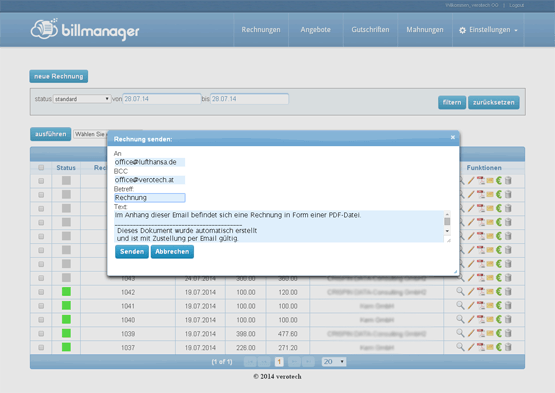Click the Betreff subject input field
The width and height of the screenshot is (555, 393).
pos(150,198)
